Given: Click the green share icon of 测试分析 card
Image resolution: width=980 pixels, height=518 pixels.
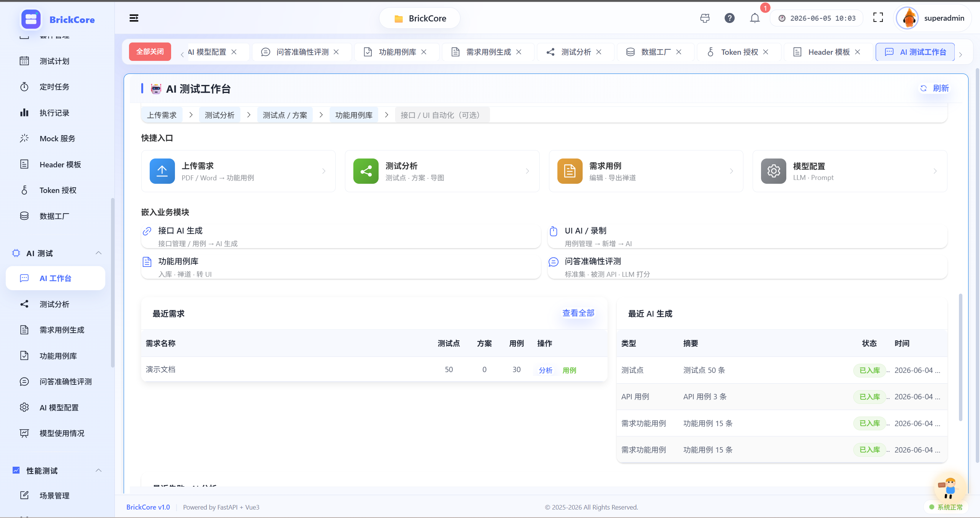Looking at the screenshot, I should (x=366, y=171).
